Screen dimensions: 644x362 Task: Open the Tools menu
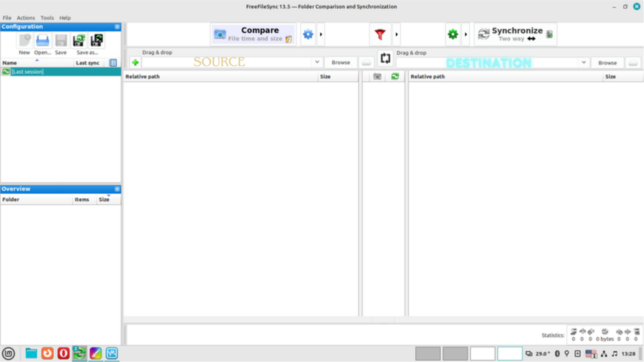point(47,18)
